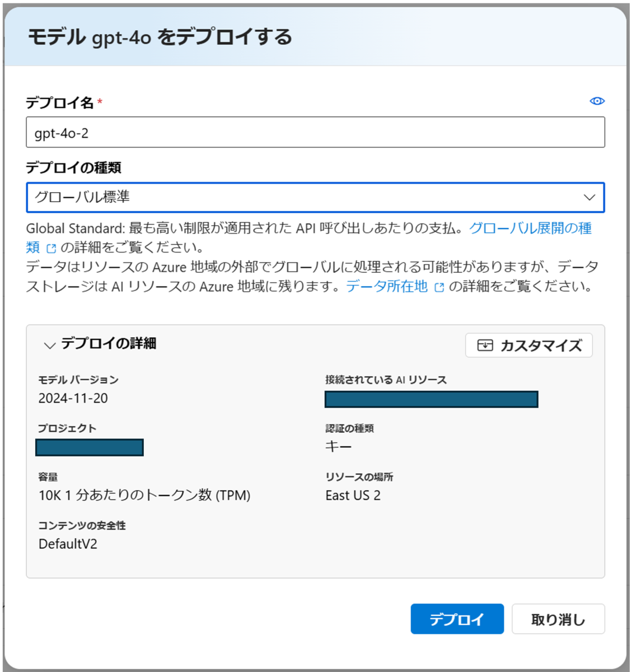
Task: Click the dropdown chevron arrow beside グローバル標準
Action: pyautogui.click(x=589, y=197)
